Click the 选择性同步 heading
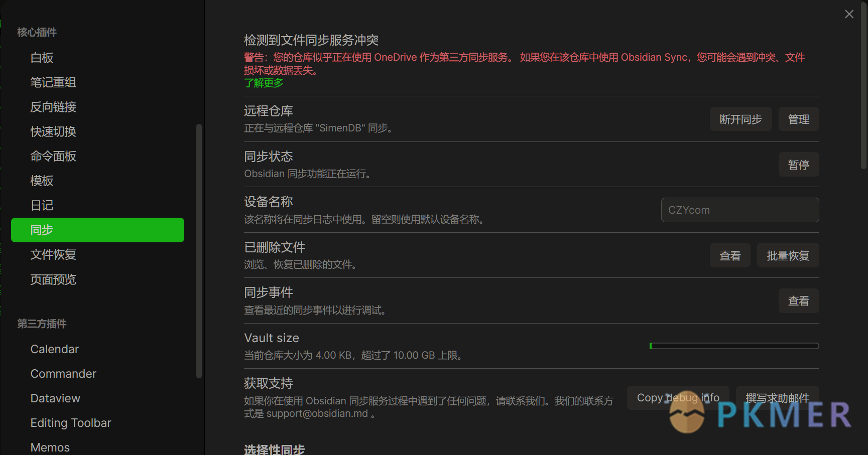 [275, 449]
